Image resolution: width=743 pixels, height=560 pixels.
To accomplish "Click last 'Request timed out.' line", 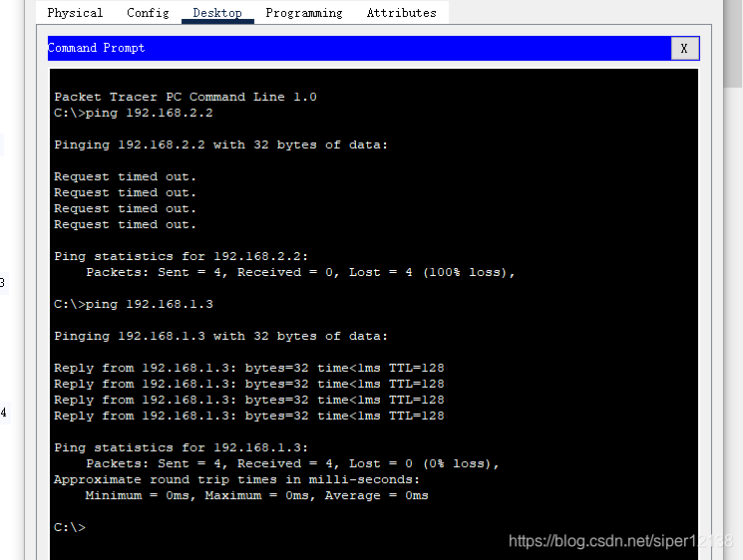I will [125, 224].
